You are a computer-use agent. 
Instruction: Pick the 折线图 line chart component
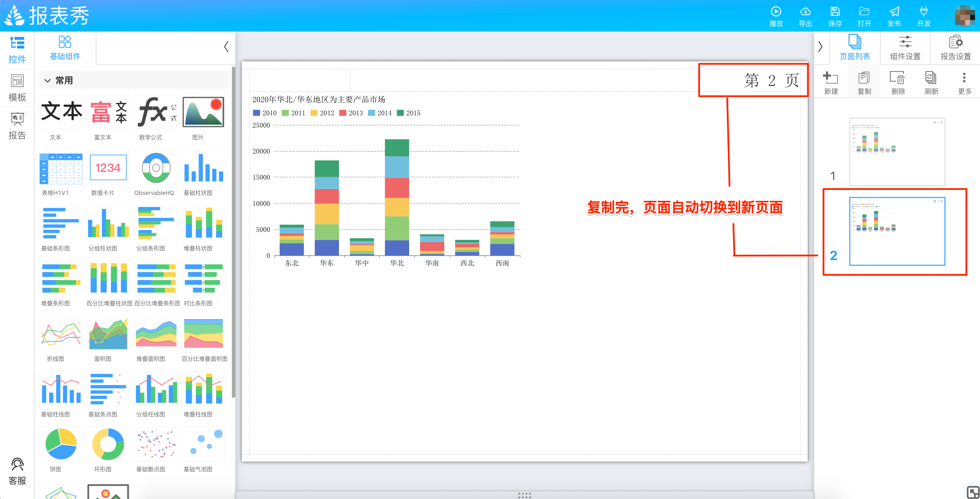(x=61, y=334)
